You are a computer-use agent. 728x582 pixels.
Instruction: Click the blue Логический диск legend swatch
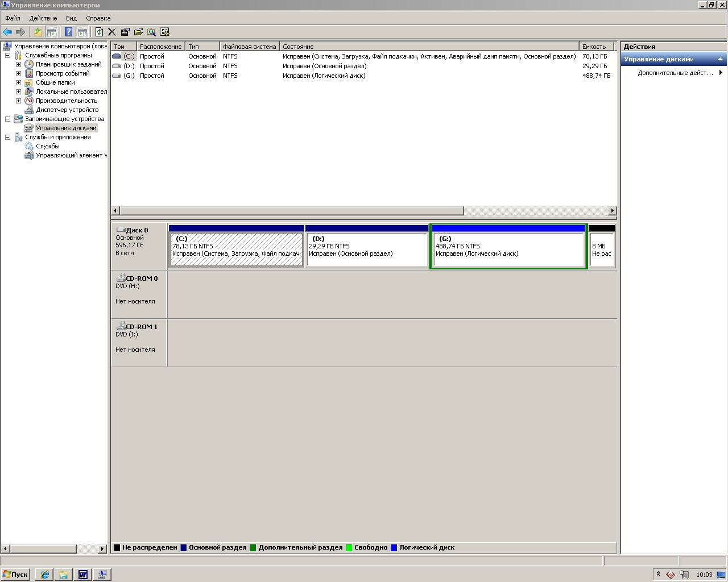click(x=394, y=548)
